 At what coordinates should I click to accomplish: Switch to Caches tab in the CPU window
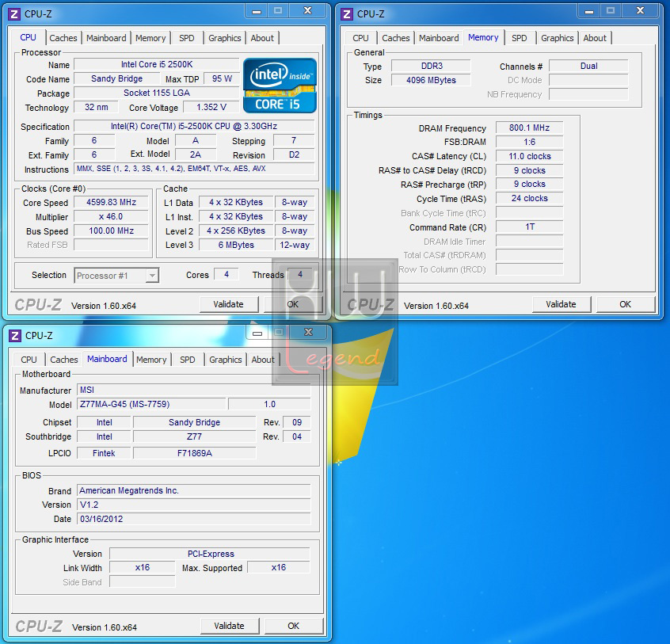pyautogui.click(x=63, y=38)
